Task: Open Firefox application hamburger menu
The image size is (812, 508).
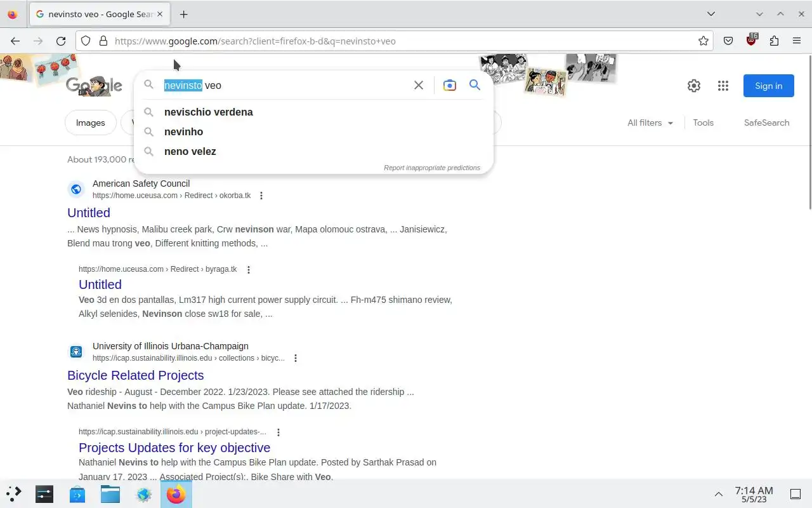Action: tap(797, 41)
